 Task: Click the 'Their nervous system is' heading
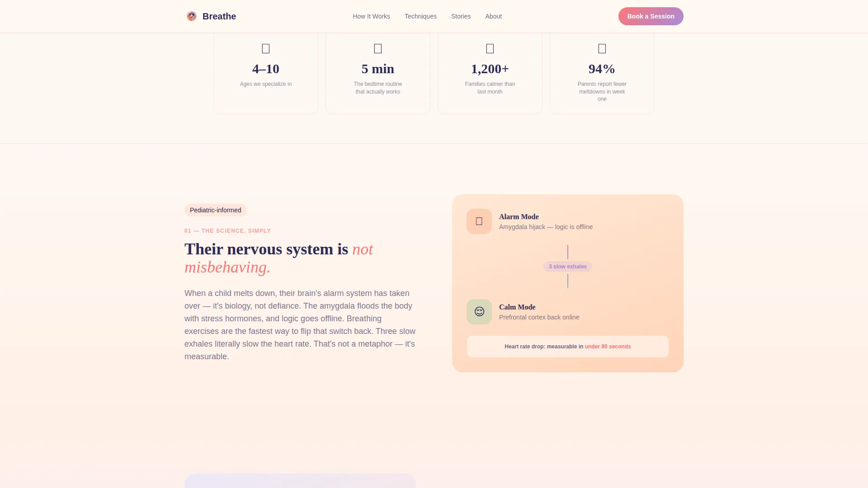pyautogui.click(x=278, y=258)
